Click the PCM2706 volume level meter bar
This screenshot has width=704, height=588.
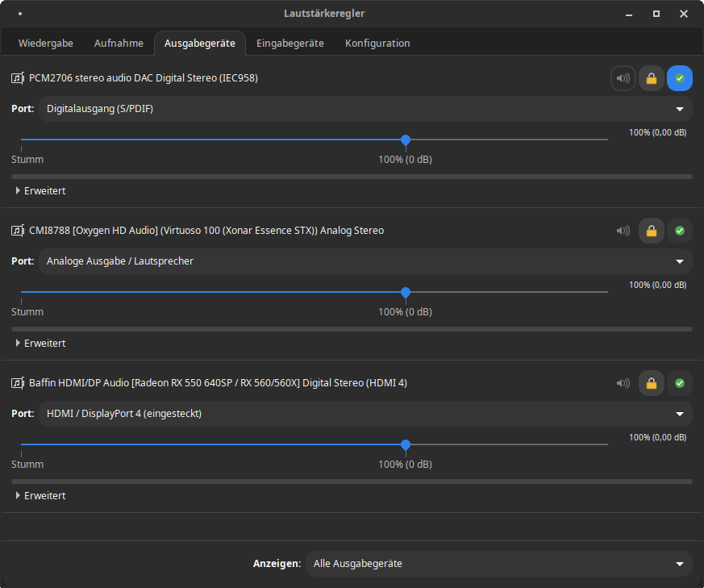(352, 177)
